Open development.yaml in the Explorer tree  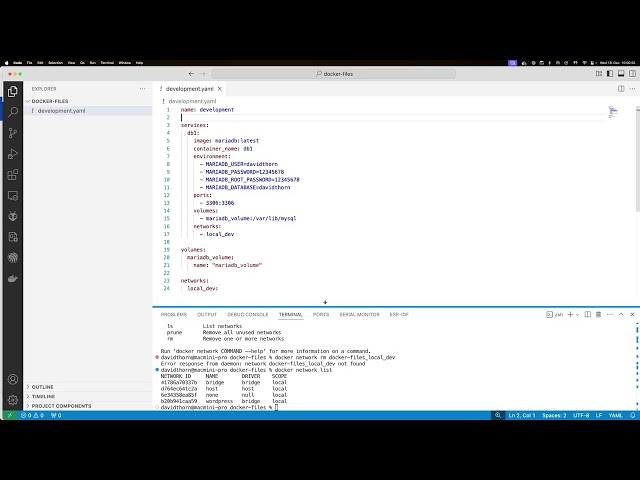click(87, 111)
